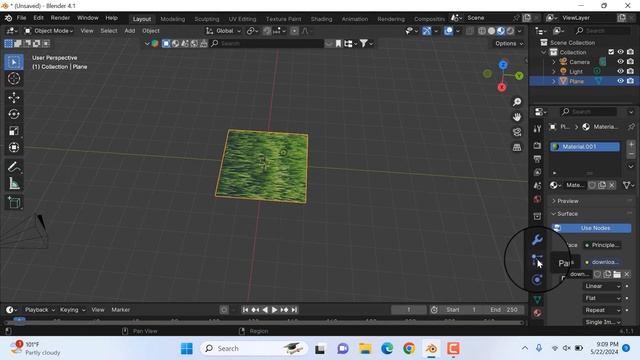
Task: Open the Linear interpolation dropdown
Action: [602, 286]
